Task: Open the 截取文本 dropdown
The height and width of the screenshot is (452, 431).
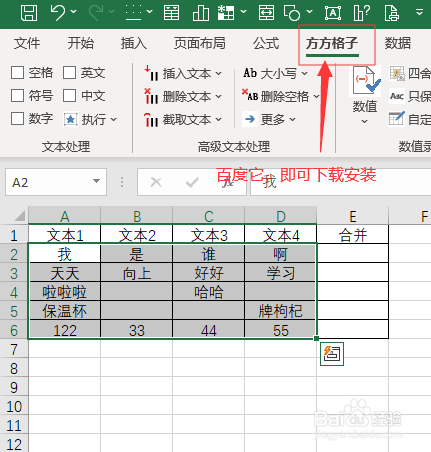Action: click(183, 120)
